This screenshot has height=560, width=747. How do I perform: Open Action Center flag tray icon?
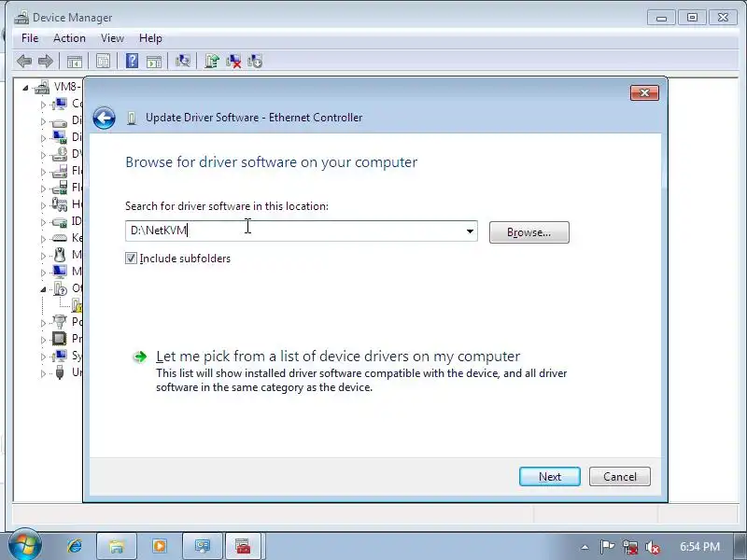tap(607, 547)
